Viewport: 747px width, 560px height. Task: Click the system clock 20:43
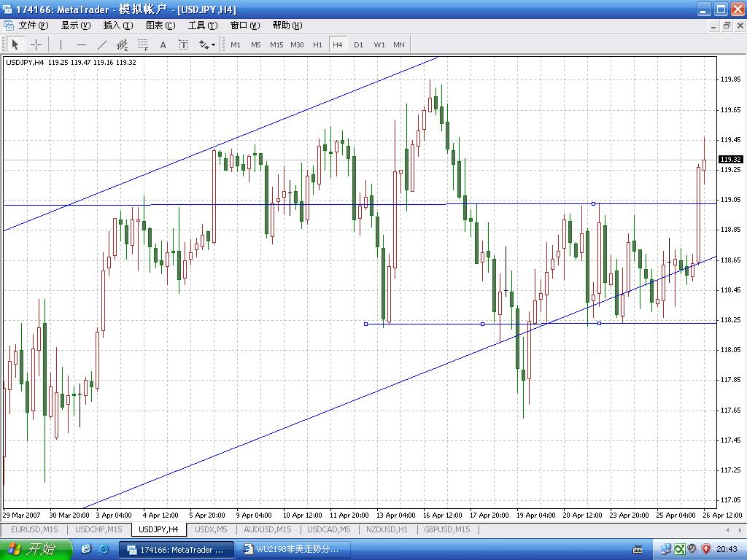tap(727, 550)
